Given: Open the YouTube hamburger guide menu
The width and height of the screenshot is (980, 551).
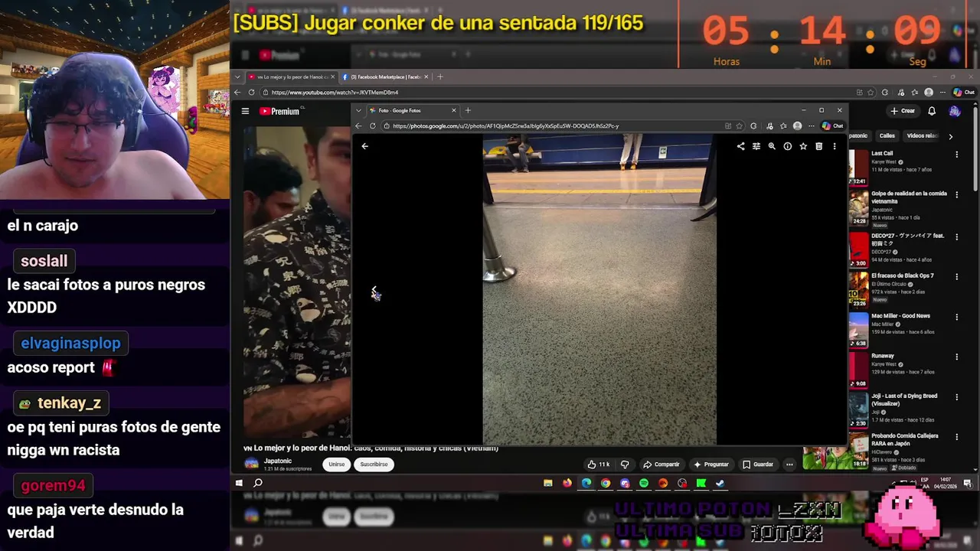Looking at the screenshot, I should point(245,111).
